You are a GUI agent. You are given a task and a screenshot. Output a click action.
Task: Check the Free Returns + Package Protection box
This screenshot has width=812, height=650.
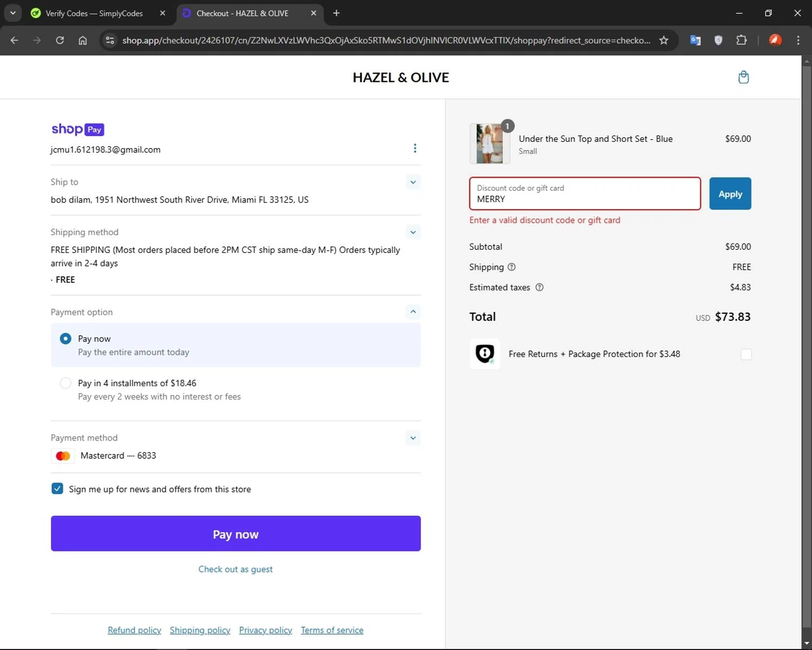pyautogui.click(x=746, y=354)
